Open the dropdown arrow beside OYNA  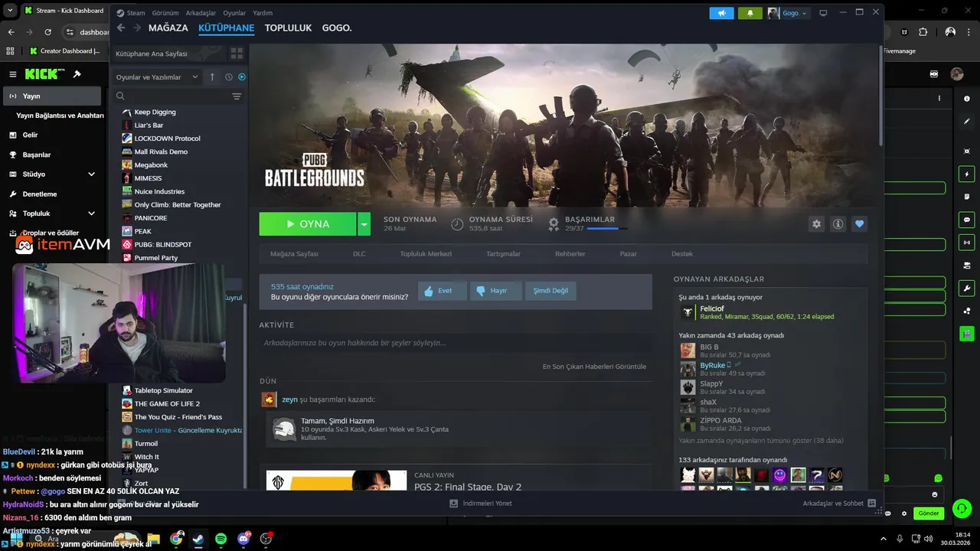[x=364, y=224]
